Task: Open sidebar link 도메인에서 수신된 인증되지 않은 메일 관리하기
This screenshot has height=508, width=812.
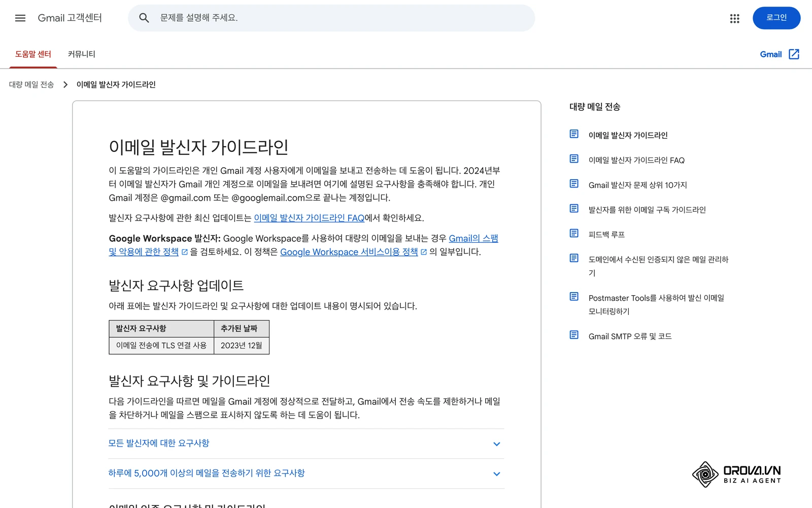Action: [x=658, y=266]
